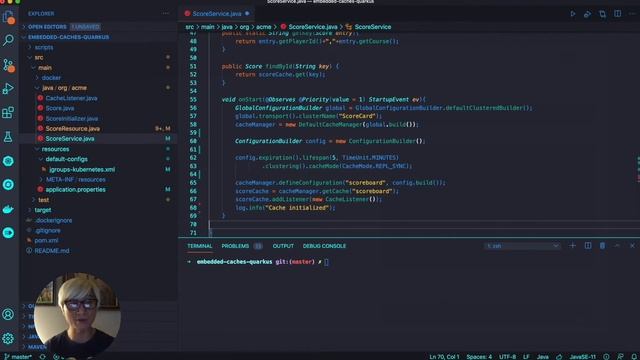Add a new terminal with plus icon
The height and width of the screenshot is (360, 640).
pyautogui.click(x=573, y=246)
